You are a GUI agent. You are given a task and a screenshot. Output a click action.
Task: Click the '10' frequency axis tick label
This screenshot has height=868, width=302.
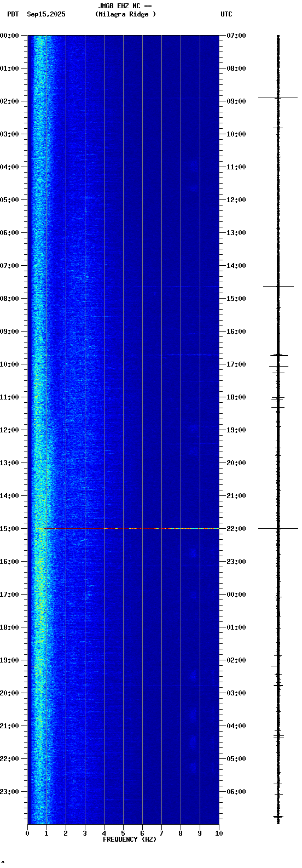click(219, 833)
